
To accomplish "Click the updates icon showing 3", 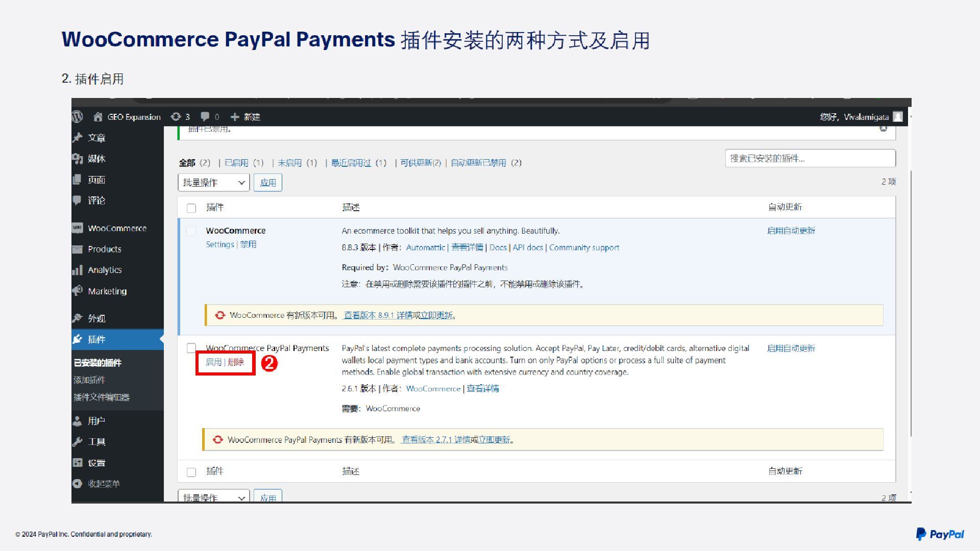I will pyautogui.click(x=176, y=117).
